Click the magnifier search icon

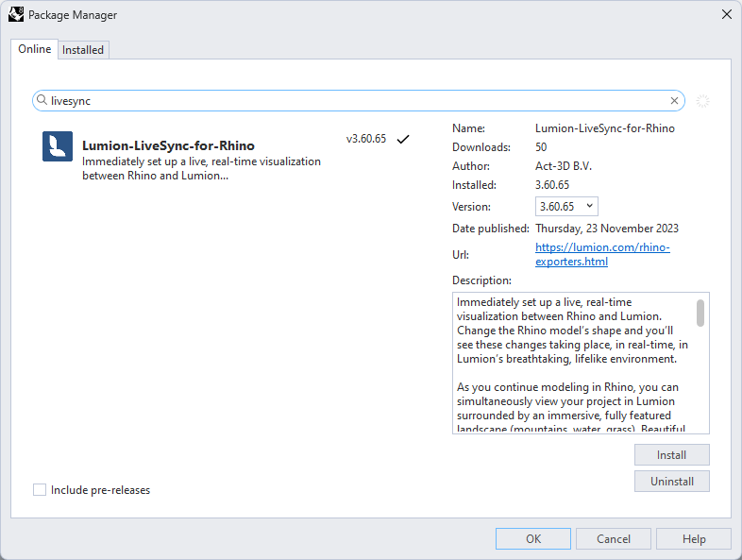click(x=42, y=100)
